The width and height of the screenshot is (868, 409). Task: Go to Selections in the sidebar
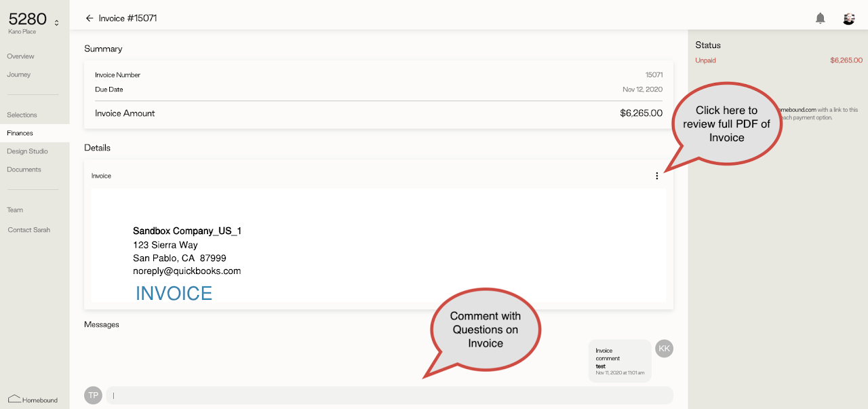click(22, 115)
